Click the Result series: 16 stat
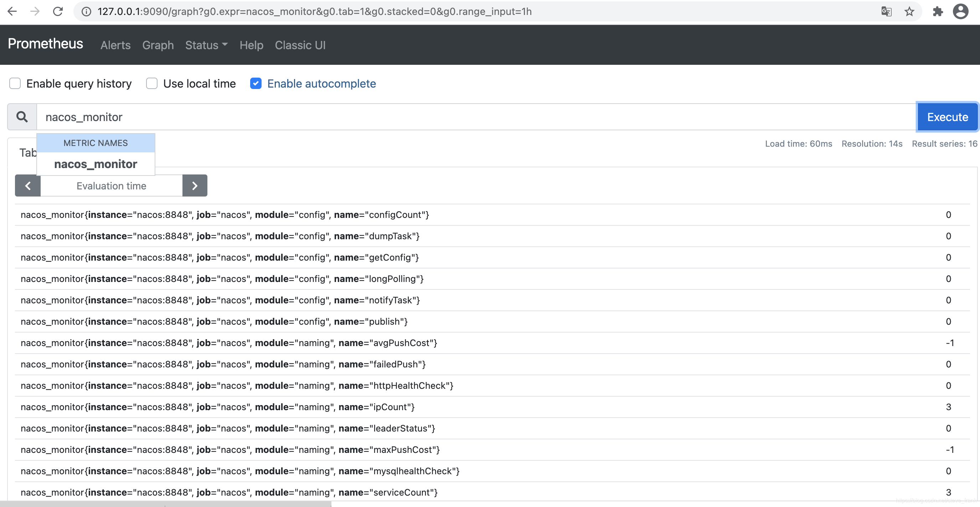This screenshot has width=980, height=507. pos(944,144)
